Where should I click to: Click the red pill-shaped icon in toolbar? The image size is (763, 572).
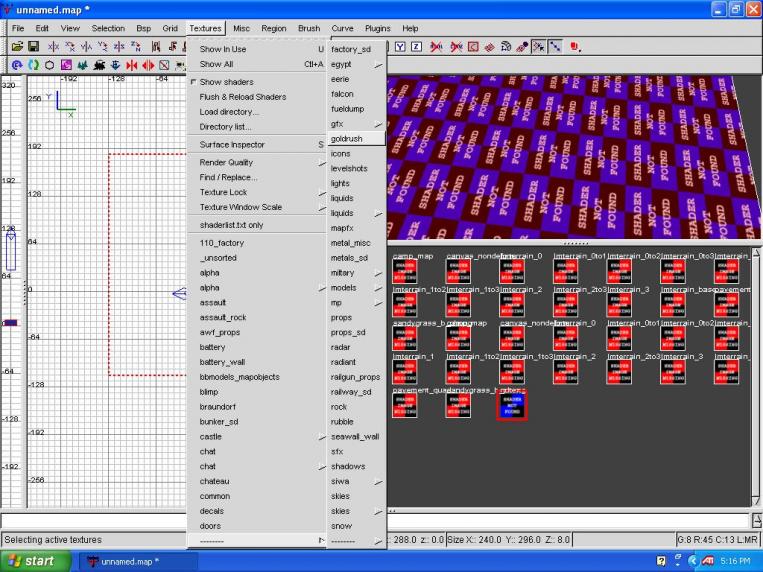point(575,47)
